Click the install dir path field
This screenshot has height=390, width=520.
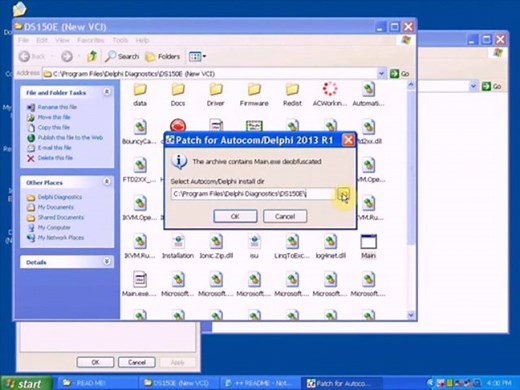click(253, 194)
